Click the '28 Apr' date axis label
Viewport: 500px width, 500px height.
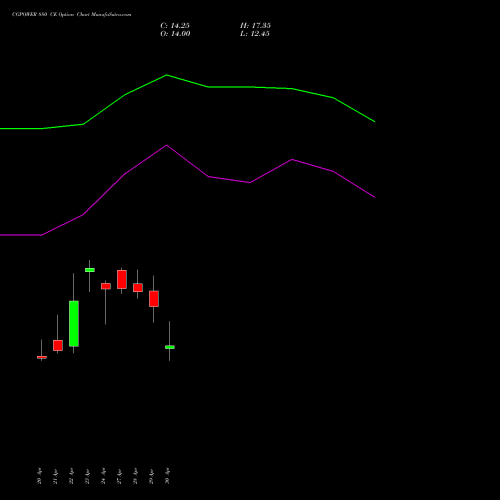pyautogui.click(x=135, y=476)
